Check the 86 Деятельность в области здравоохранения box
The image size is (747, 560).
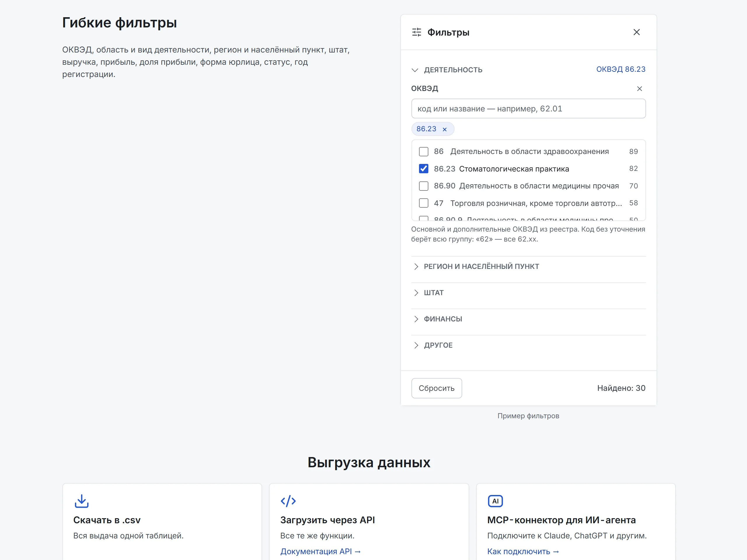point(423,152)
